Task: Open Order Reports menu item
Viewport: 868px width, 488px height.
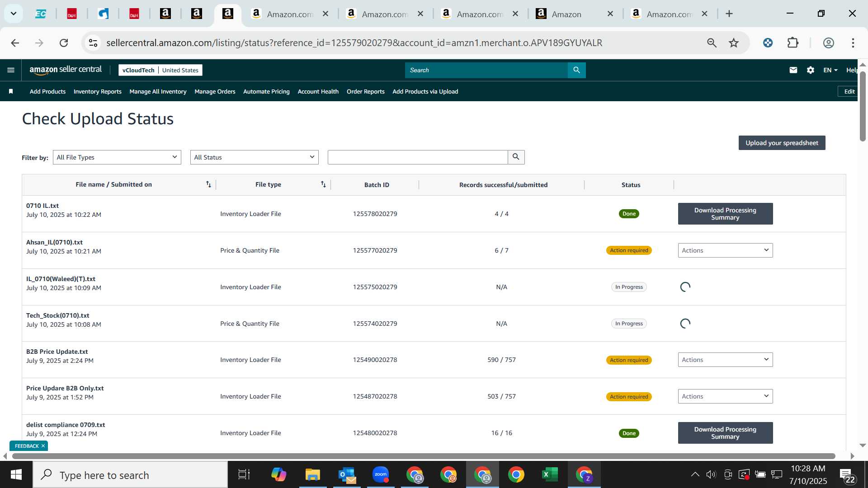Action: click(365, 91)
